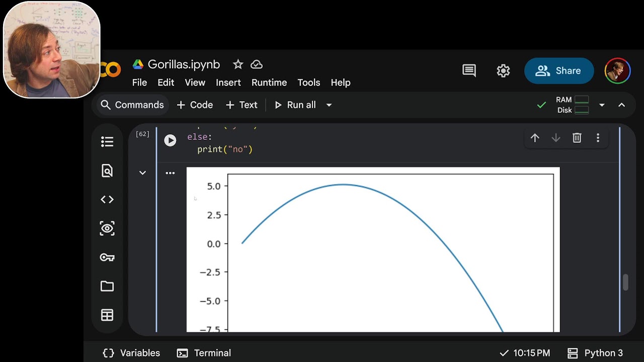Screen dimensions: 644x362
Task: Open the File menu
Action: (139, 82)
